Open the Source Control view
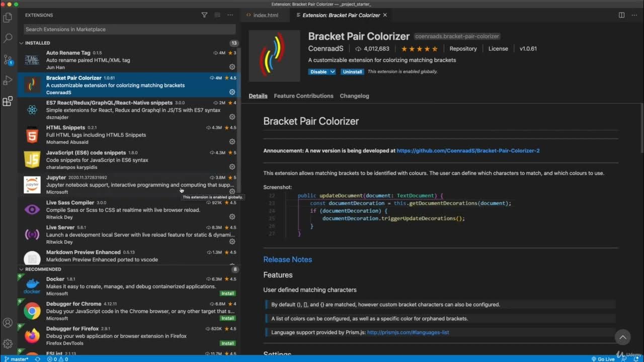644x362 pixels. pos(8,59)
